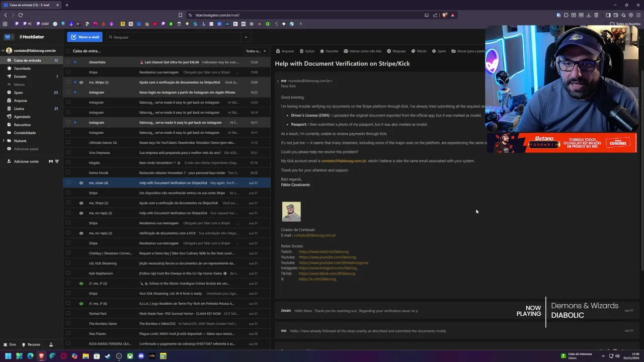Open the youtube.com/@livedocogorus link

[334, 262]
